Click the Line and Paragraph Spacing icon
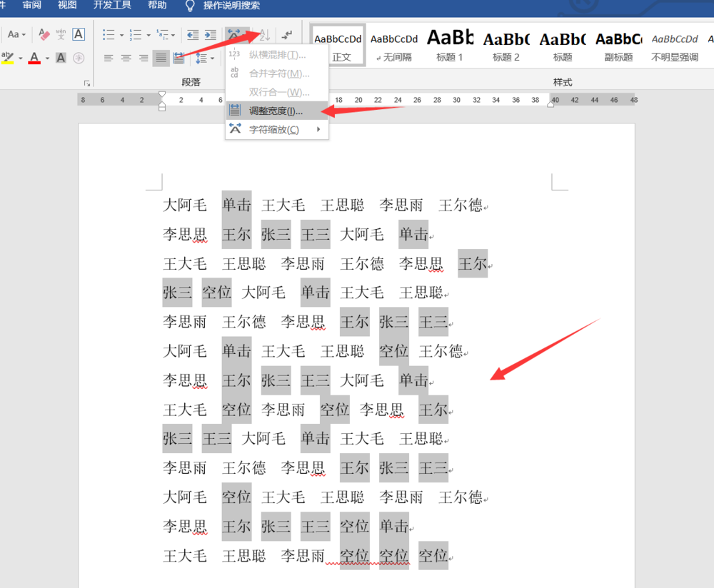This screenshot has width=714, height=588. coord(201,58)
